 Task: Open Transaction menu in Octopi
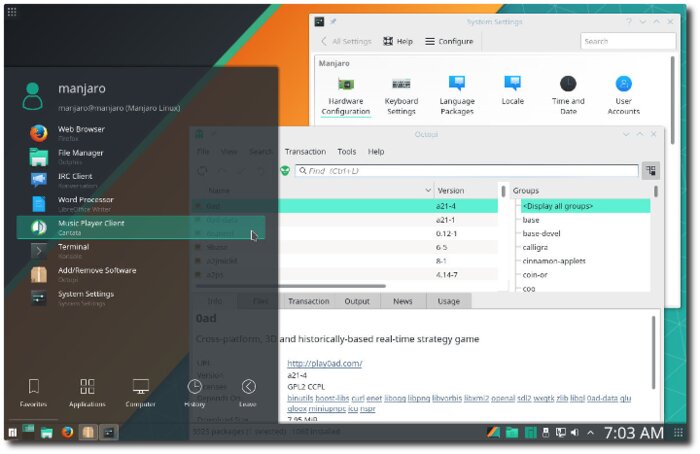(305, 152)
